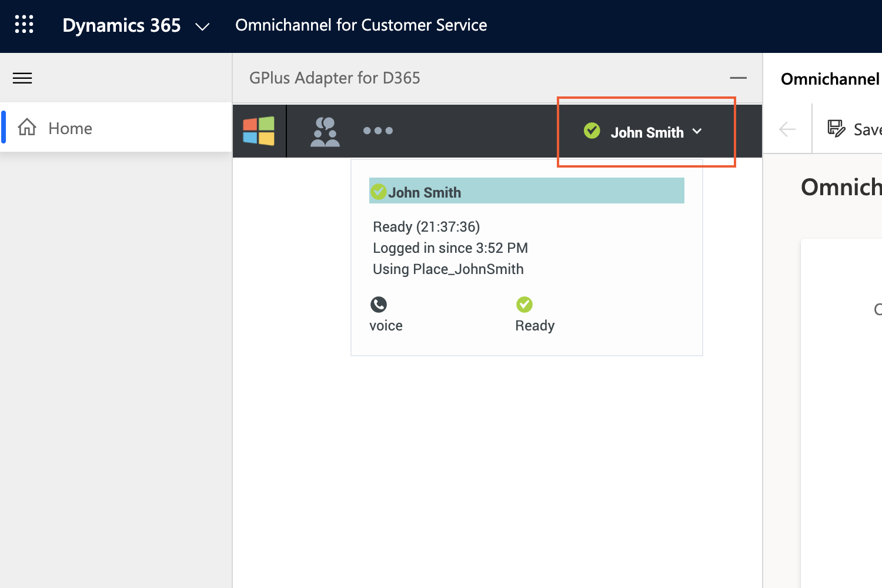Open the Dynamics 365 app launcher grid
Viewport: 882px width, 588px height.
point(24,25)
